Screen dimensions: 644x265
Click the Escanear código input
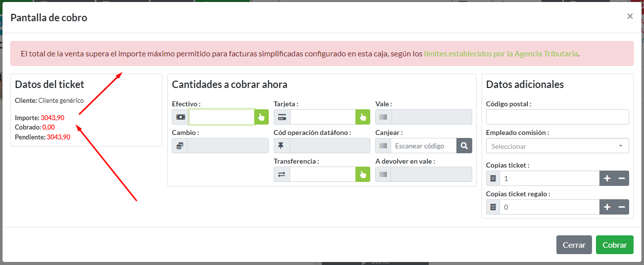[423, 146]
